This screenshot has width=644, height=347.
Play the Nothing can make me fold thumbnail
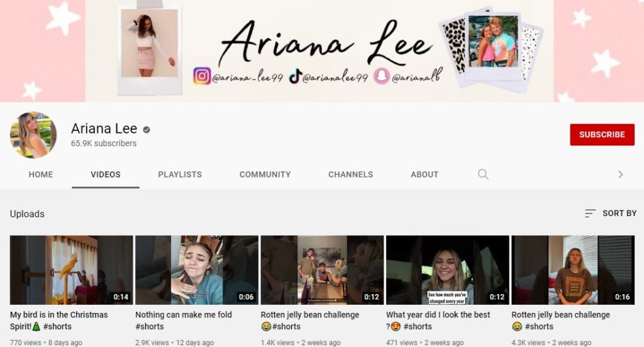[197, 270]
